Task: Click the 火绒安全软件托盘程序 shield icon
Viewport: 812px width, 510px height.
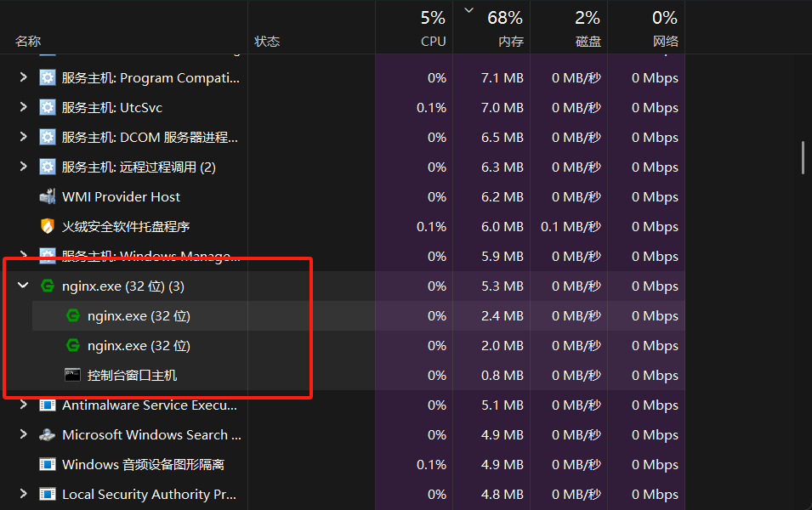Action: coord(47,226)
